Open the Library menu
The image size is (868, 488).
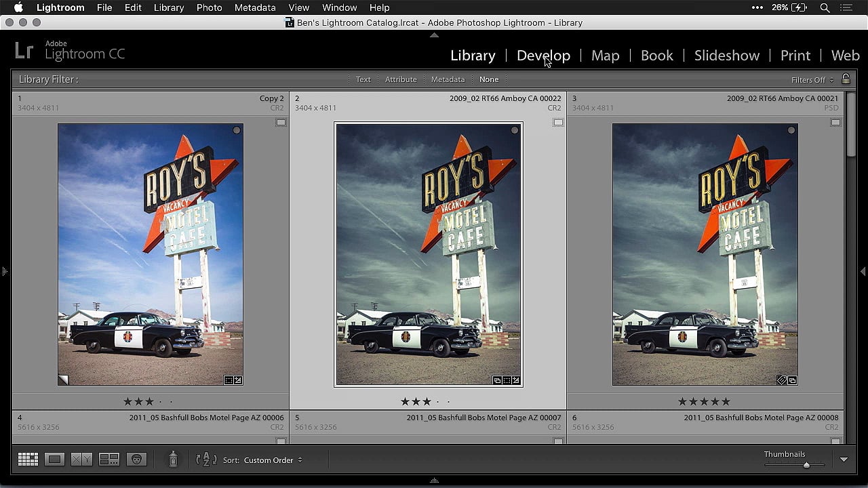coord(169,7)
